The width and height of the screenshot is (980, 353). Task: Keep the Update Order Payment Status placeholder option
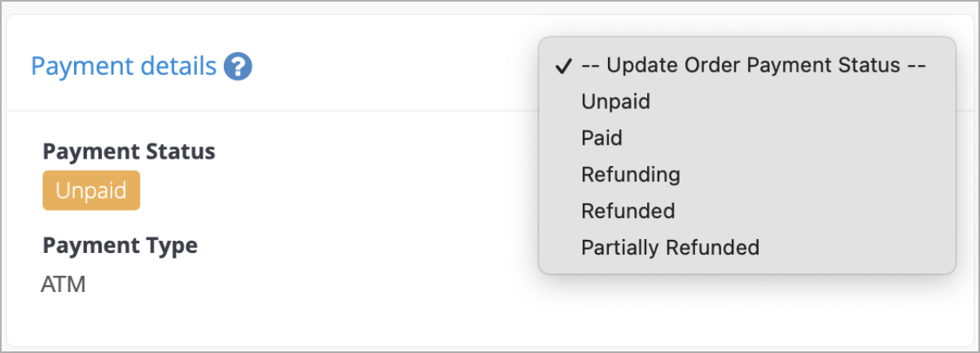tap(746, 66)
